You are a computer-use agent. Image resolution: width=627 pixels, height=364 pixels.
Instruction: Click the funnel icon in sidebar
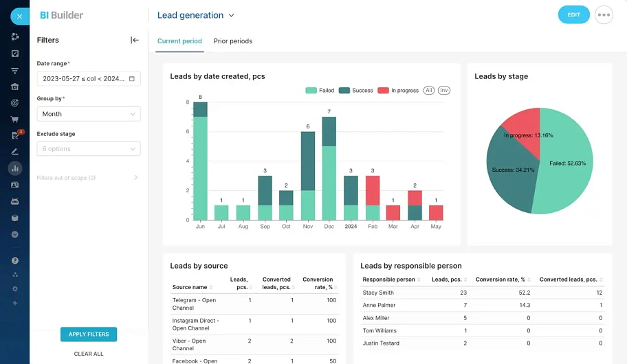click(14, 70)
